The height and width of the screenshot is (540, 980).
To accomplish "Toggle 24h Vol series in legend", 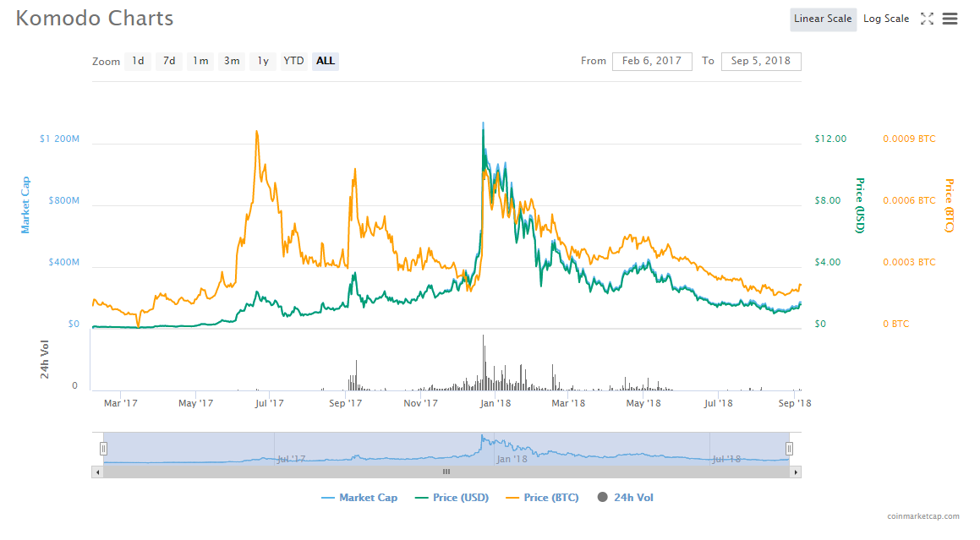I will pyautogui.click(x=626, y=498).
